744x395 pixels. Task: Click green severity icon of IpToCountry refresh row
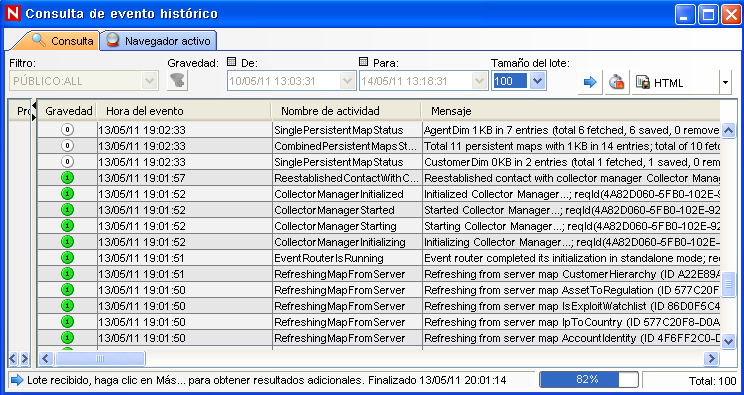pyautogui.click(x=67, y=322)
